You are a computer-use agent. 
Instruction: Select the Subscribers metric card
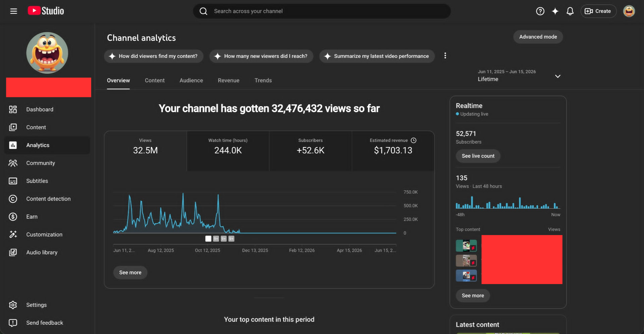(x=311, y=151)
